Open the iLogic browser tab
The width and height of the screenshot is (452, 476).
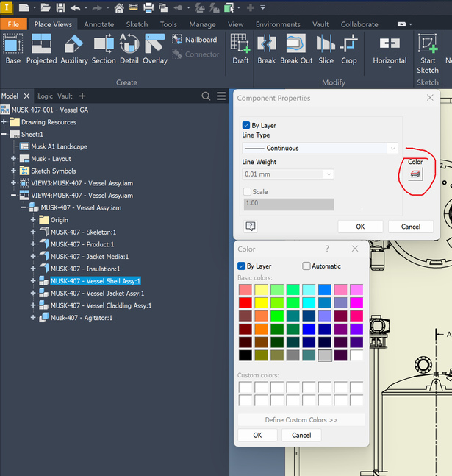[45, 96]
